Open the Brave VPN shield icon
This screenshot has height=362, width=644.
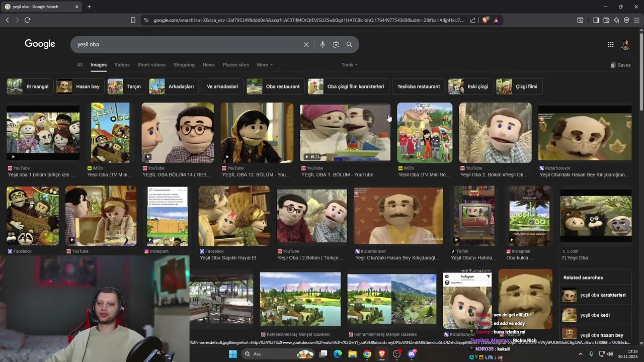(626, 20)
